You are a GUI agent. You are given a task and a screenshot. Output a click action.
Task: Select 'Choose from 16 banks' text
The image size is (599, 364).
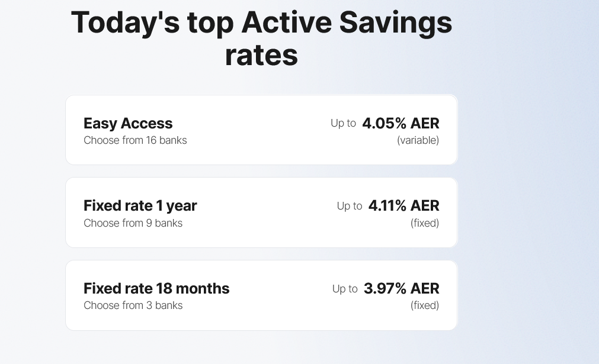tap(135, 141)
